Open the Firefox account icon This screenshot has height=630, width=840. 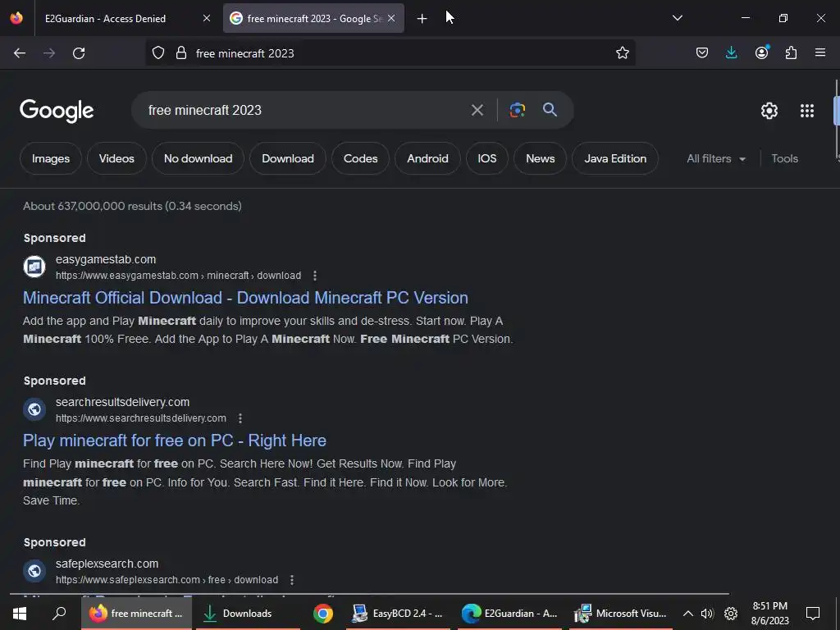761,52
